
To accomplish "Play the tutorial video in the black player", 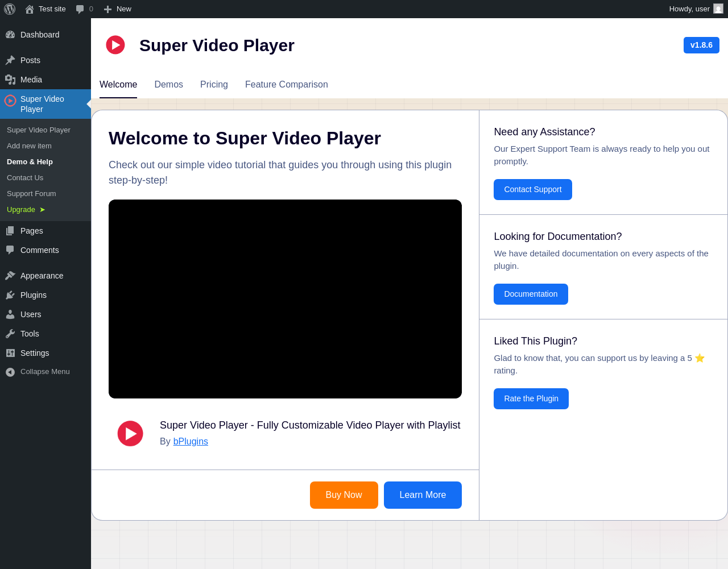I will coord(285,299).
